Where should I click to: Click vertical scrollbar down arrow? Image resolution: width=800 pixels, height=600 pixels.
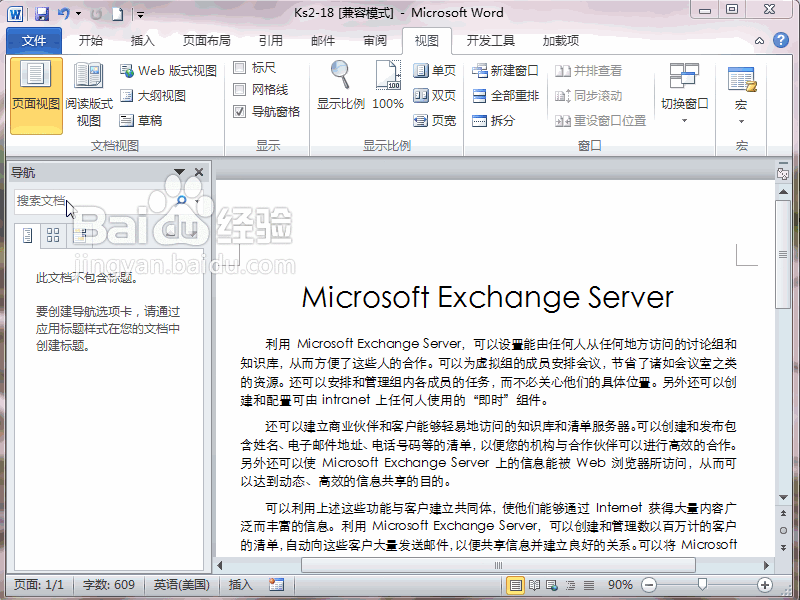point(783,497)
